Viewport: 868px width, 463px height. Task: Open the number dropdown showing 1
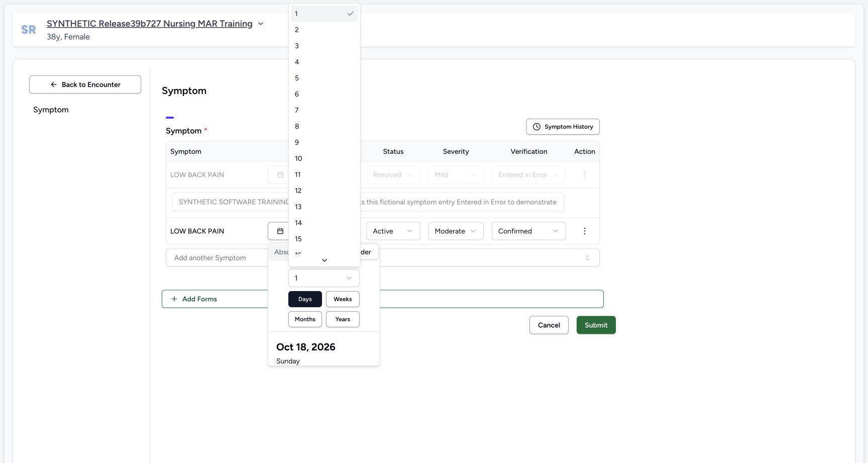(x=324, y=278)
